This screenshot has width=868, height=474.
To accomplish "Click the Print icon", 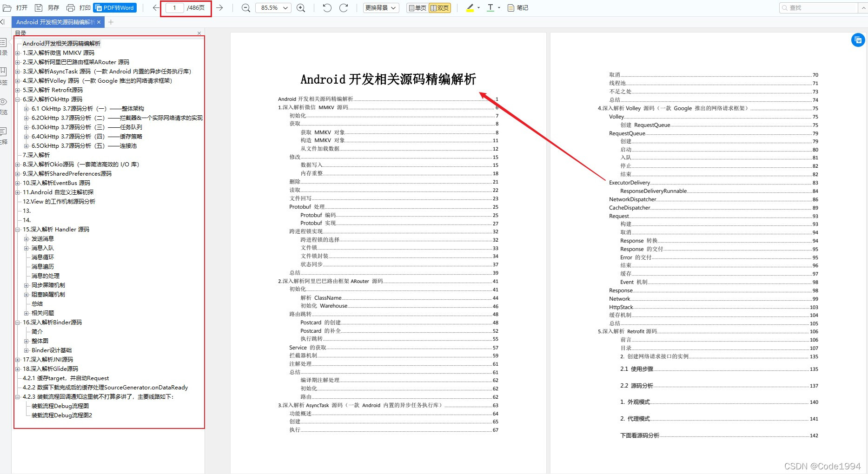I will 71,8.
